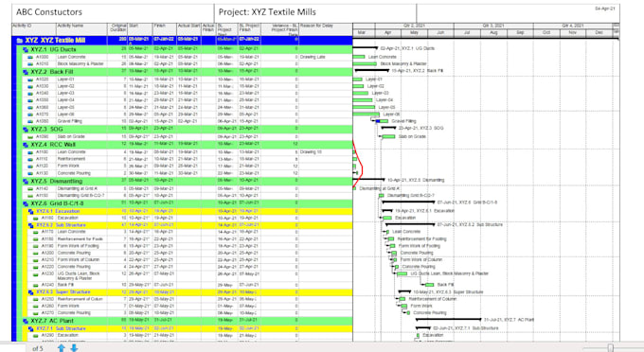Click the WBS icon beside XYZ.6.2 Sub Structure
Viewport: 644px width, 352px height.
[31, 225]
